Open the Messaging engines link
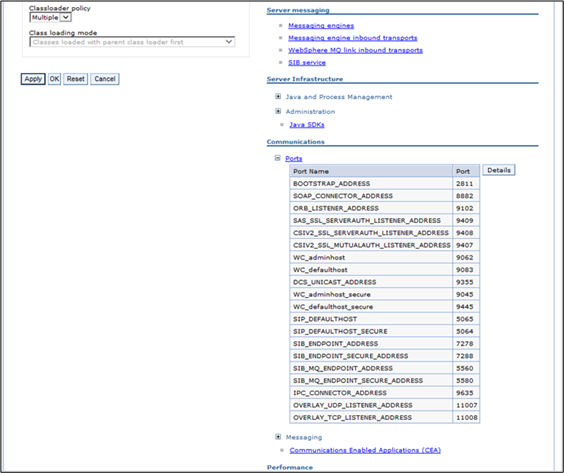This screenshot has height=473, width=564. click(x=321, y=26)
